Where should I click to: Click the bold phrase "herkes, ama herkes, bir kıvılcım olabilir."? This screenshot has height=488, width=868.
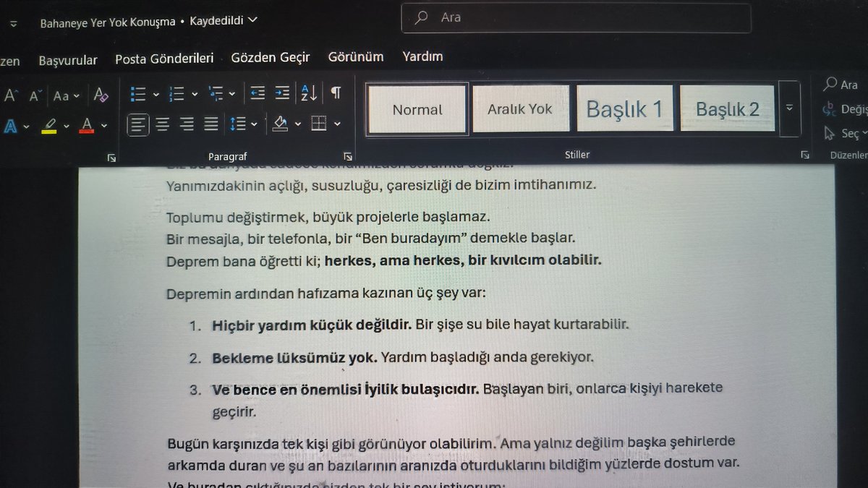point(463,260)
